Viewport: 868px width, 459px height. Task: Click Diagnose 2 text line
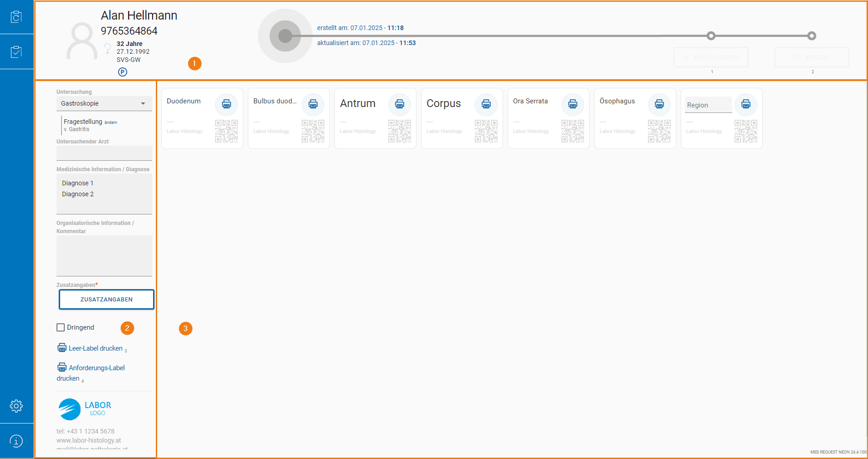tap(77, 194)
